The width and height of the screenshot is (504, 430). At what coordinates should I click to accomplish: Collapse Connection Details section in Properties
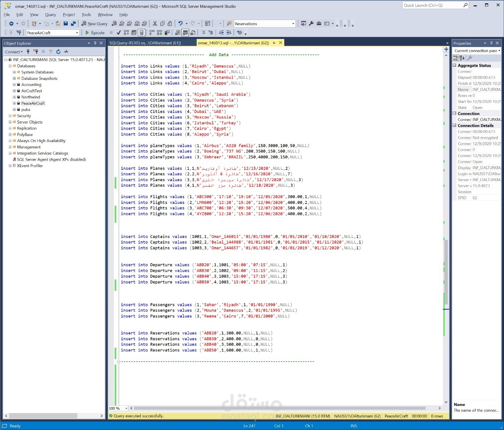(455, 126)
